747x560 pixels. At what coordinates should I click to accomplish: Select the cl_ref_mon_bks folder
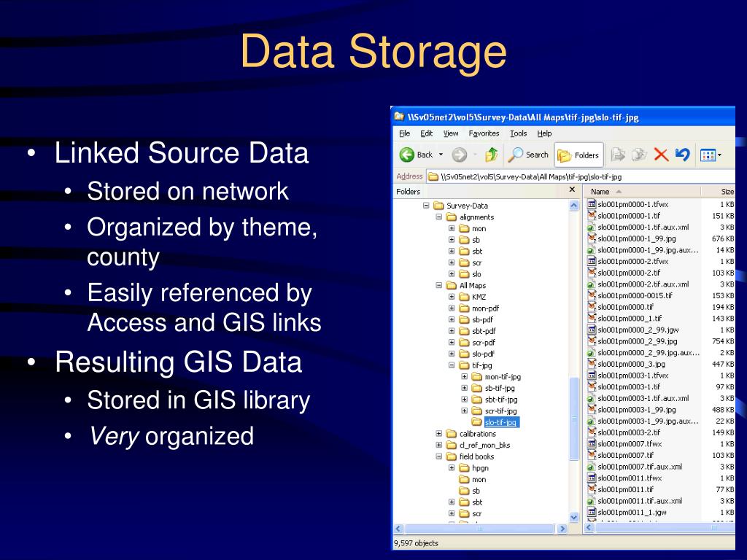484,446
